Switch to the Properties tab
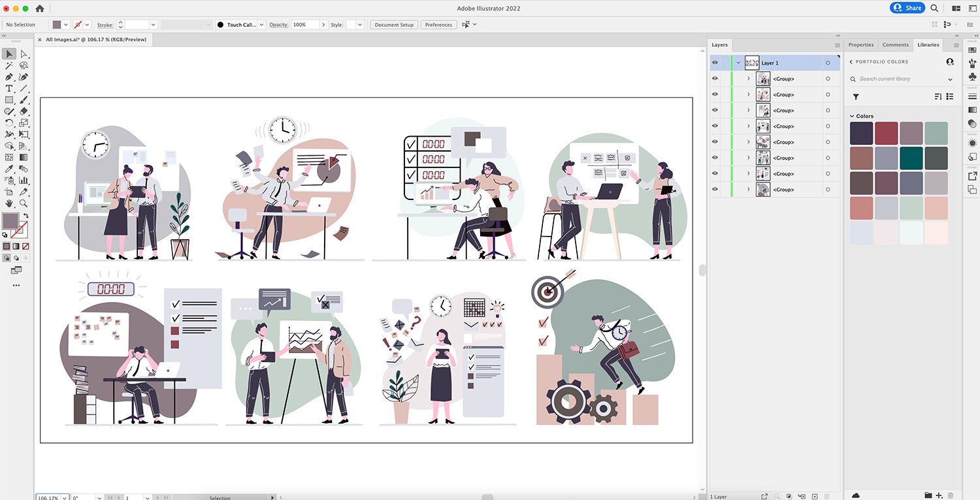The image size is (980, 500). point(860,45)
